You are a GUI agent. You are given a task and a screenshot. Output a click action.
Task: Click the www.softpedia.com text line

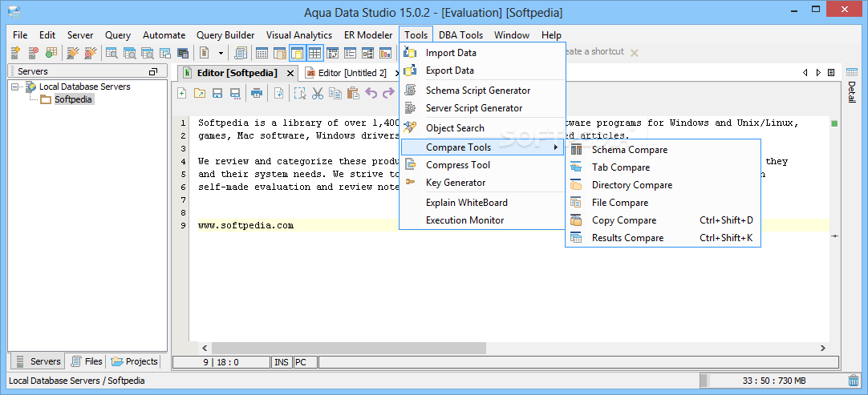245,225
